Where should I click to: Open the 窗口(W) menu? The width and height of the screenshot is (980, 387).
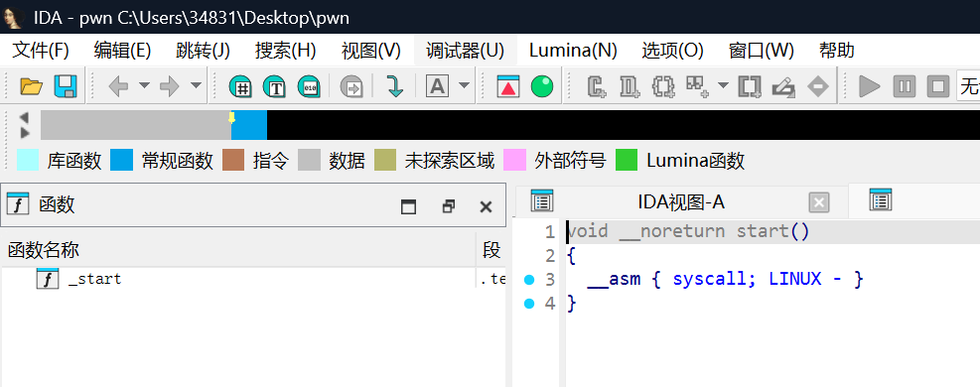762,51
